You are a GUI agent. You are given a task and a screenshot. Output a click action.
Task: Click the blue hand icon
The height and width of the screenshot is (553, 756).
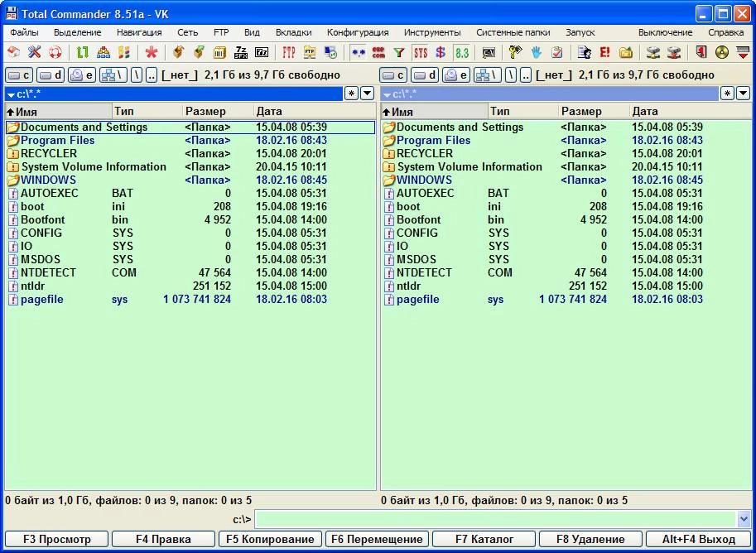click(x=536, y=52)
